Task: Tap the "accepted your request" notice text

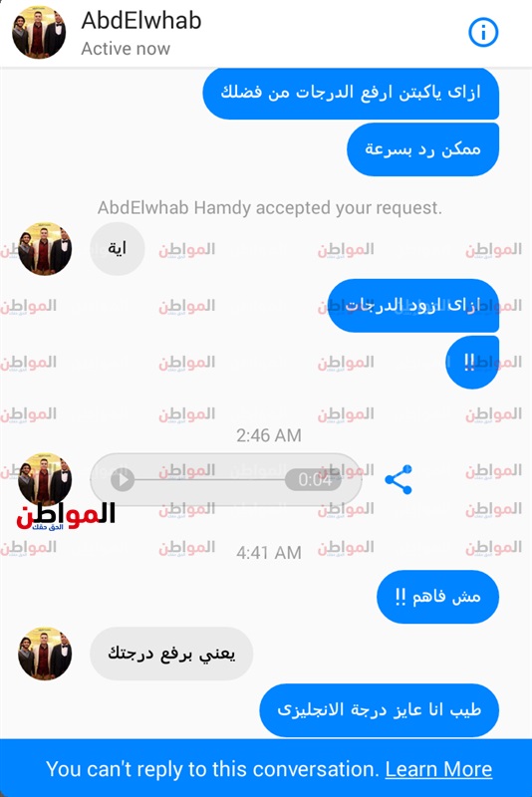Action: 269,207
